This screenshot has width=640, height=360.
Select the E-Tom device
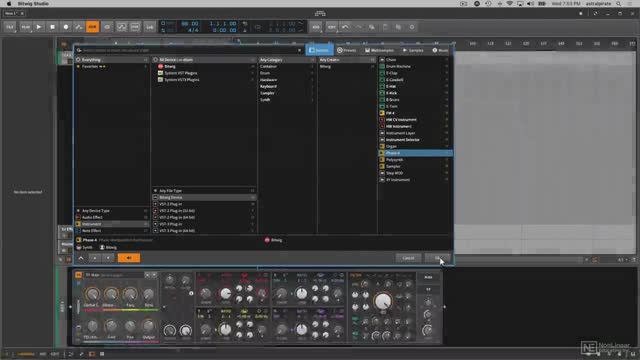click(415, 106)
